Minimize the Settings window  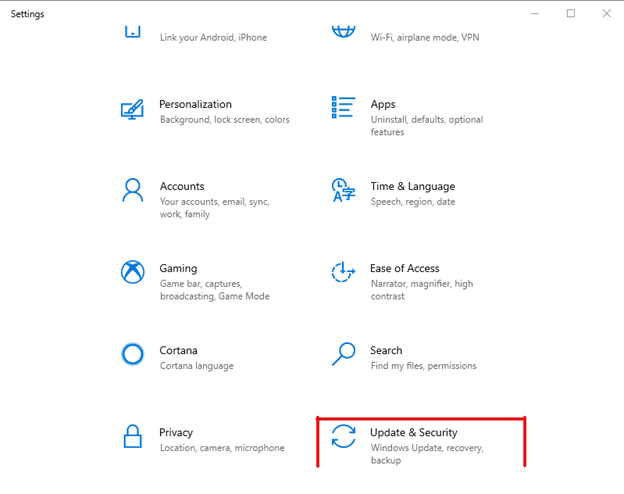[x=535, y=14]
